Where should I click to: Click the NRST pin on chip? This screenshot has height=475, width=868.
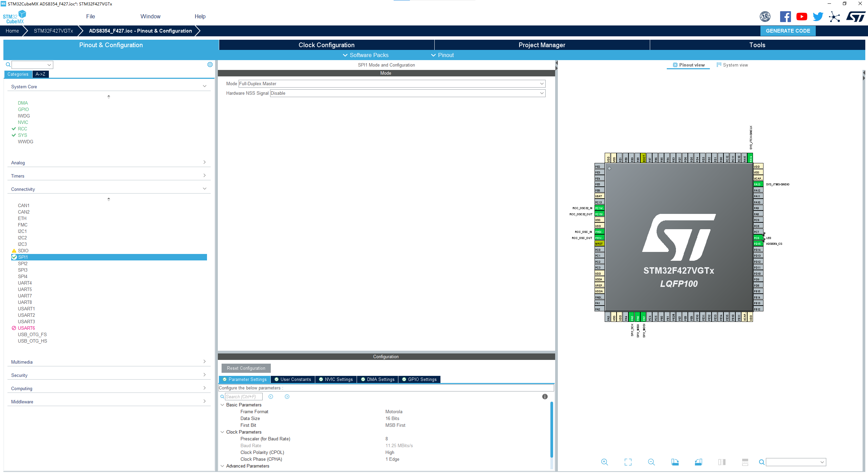click(x=599, y=244)
